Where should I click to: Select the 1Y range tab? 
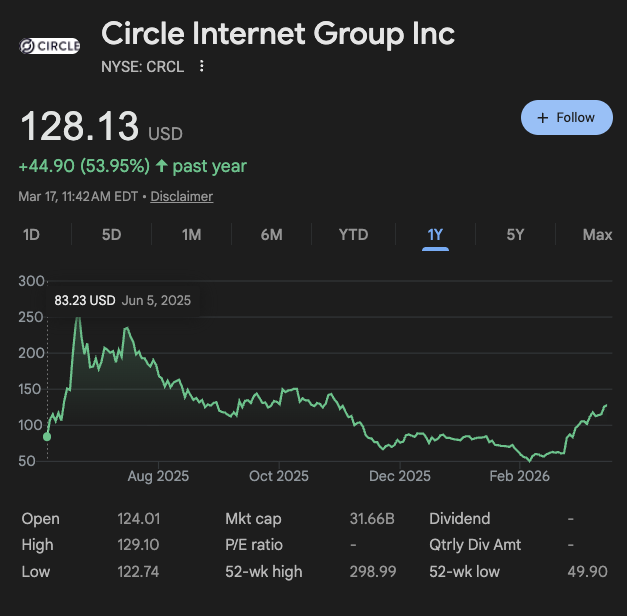(x=435, y=235)
